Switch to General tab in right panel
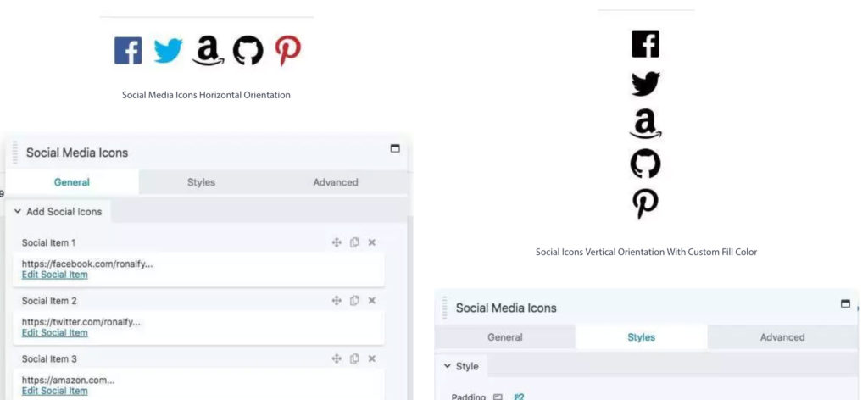This screenshot has height=400, width=868. tap(505, 337)
